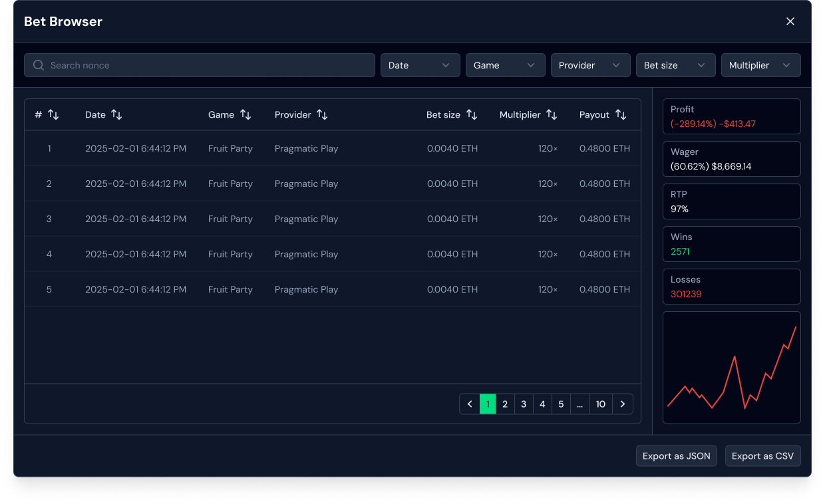Viewport: 825px width, 504px height.
Task: Go to previous page with left chevron
Action: (x=470, y=404)
